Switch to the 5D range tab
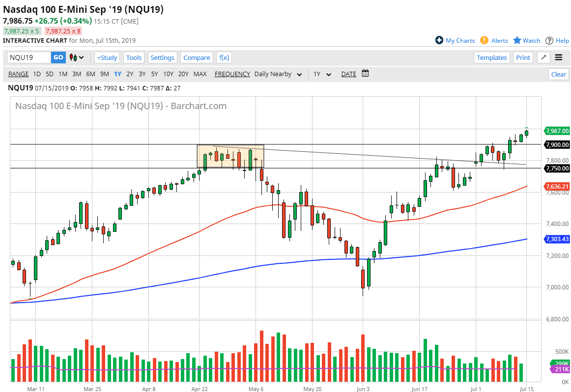 (49, 74)
